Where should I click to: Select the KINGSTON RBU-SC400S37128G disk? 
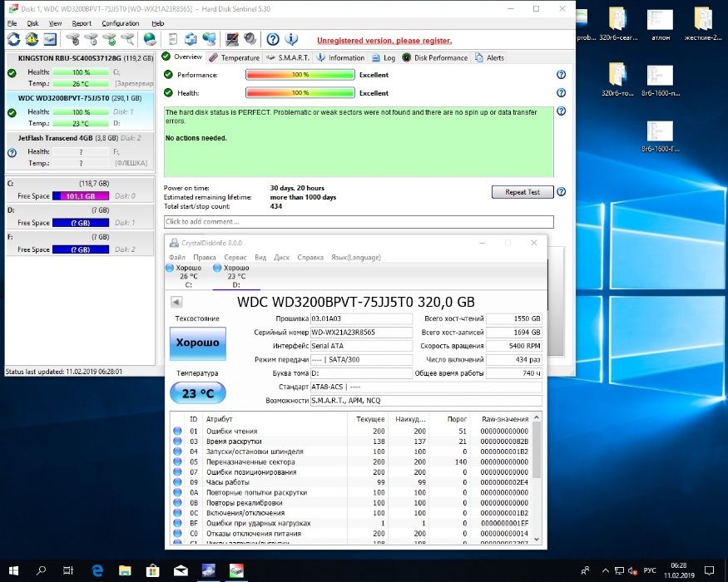[x=79, y=72]
